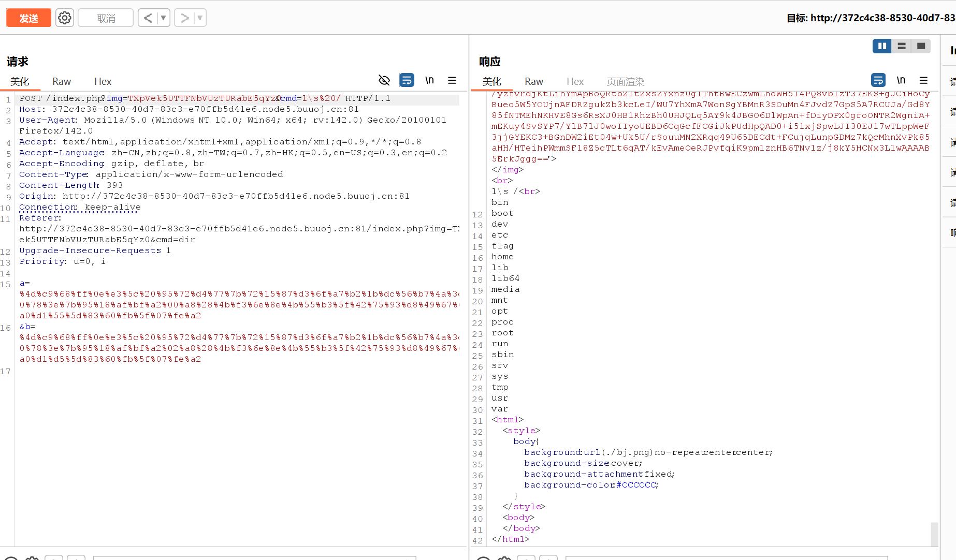The width and height of the screenshot is (956, 560).
Task: Click closing </img> tag in response
Action: (x=508, y=170)
